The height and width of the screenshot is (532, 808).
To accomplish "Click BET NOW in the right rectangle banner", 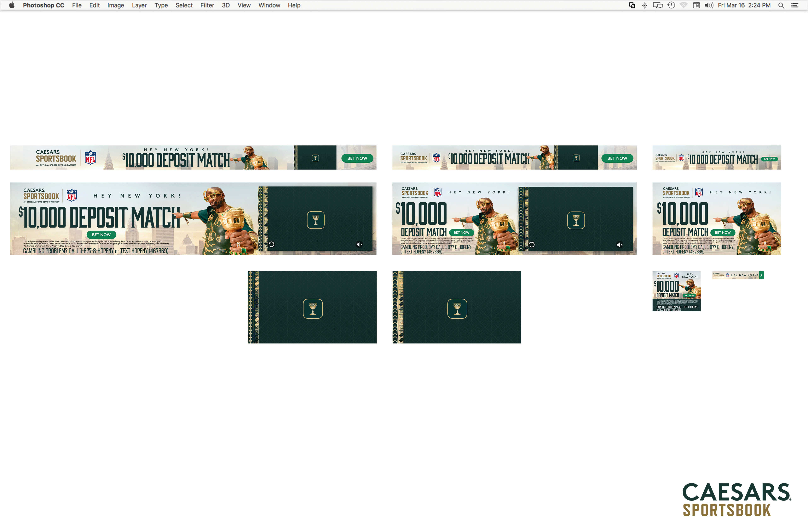I will tap(723, 233).
